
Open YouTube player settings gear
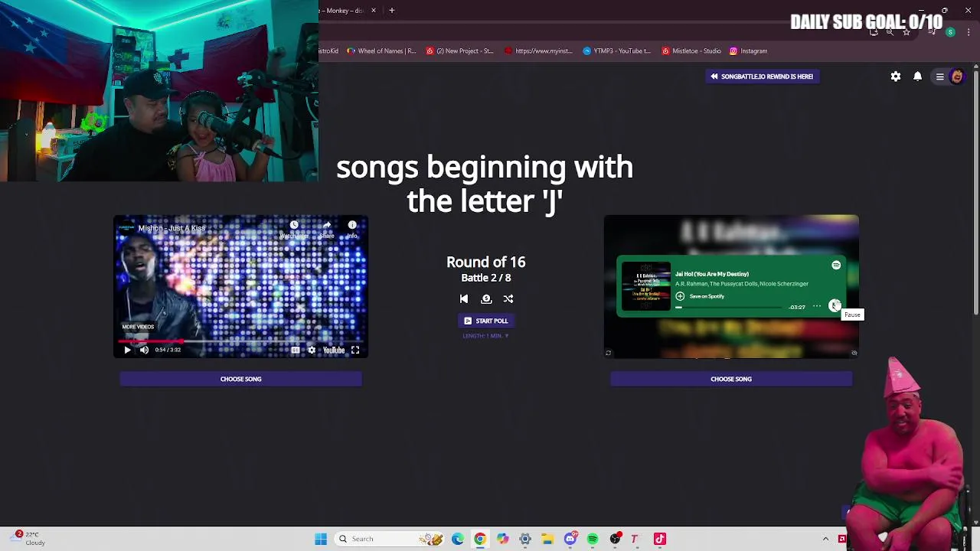(312, 350)
